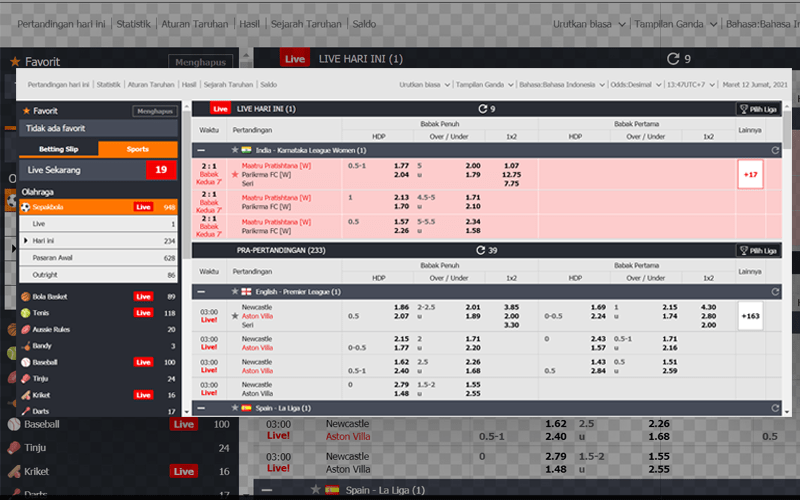800x500 pixels.
Task: Toggle favorite star on Maatru Pratishtana match
Action: click(x=235, y=174)
